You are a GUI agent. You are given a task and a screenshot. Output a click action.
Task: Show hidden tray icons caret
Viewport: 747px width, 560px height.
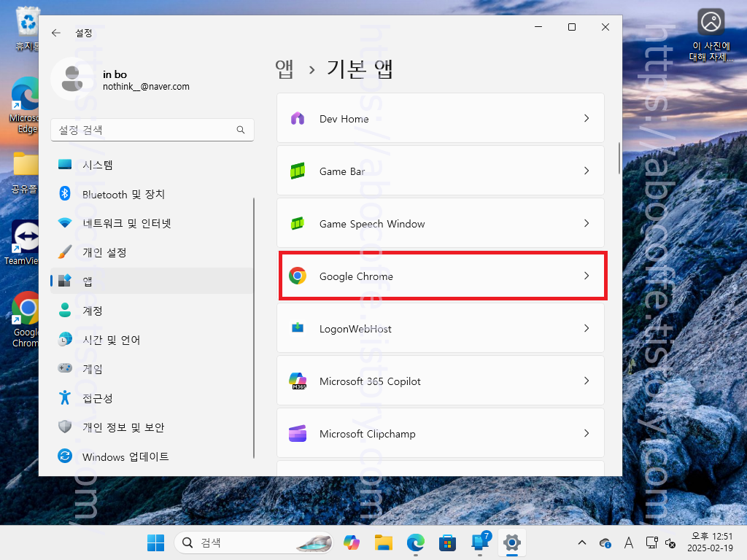point(581,542)
